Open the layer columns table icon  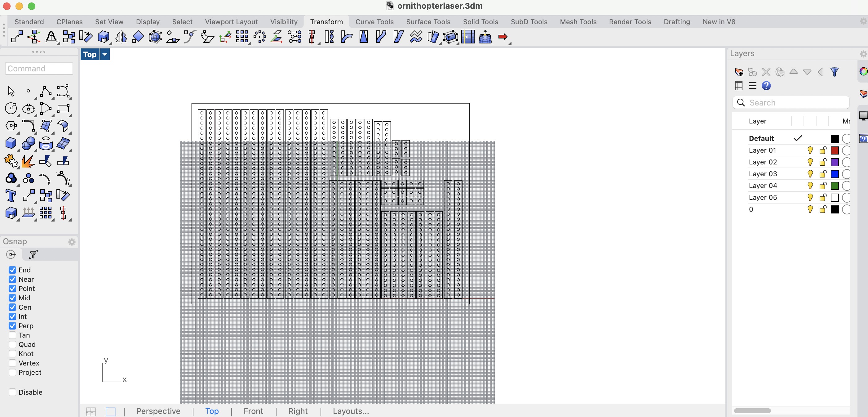coord(739,86)
